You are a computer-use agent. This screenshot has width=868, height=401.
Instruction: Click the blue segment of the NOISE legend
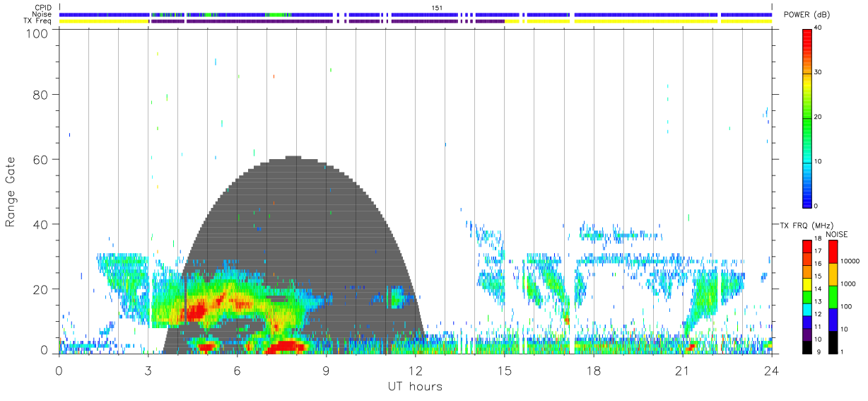click(x=833, y=320)
